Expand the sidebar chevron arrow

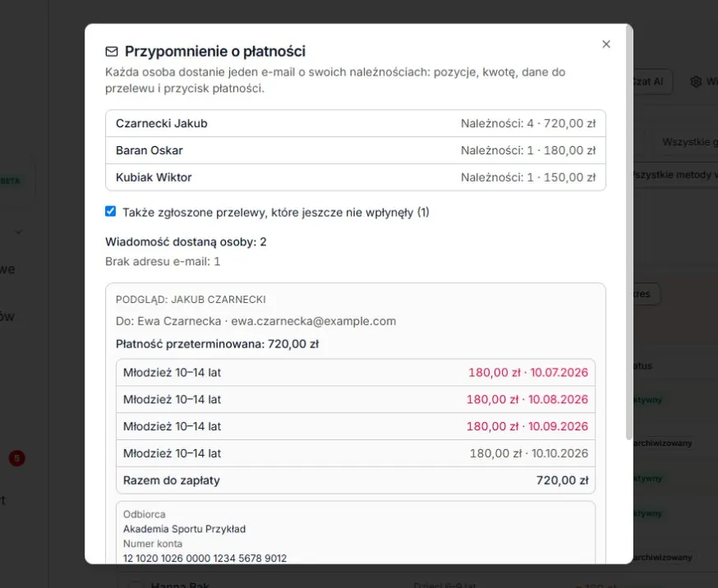[x=19, y=232]
